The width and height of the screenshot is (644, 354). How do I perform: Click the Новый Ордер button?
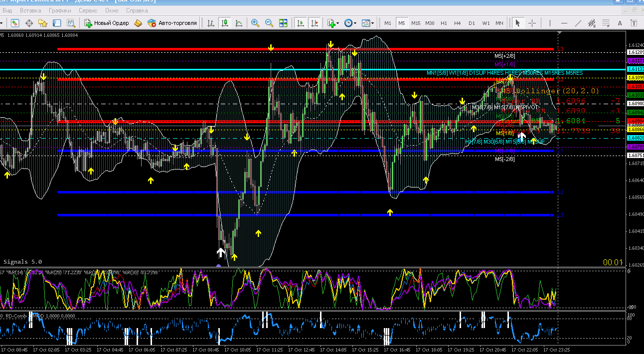point(106,23)
